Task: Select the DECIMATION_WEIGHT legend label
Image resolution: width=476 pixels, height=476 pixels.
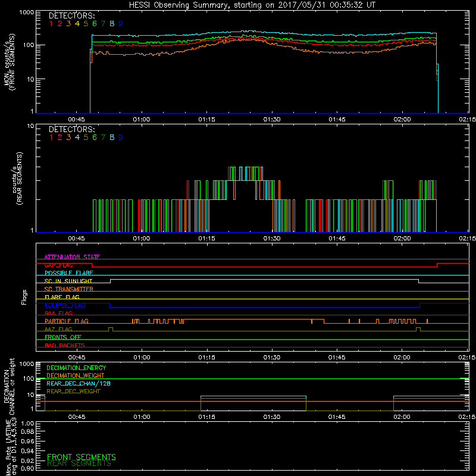Action: point(76,375)
